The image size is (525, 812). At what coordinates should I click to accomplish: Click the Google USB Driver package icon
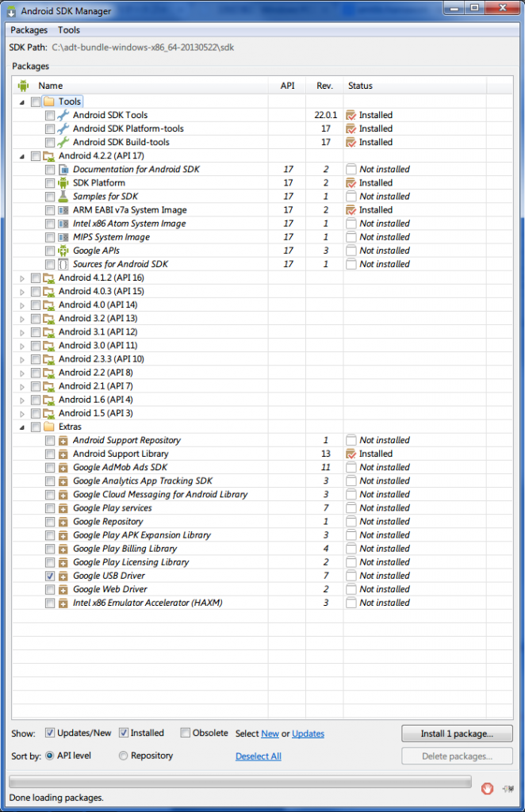pos(63,576)
